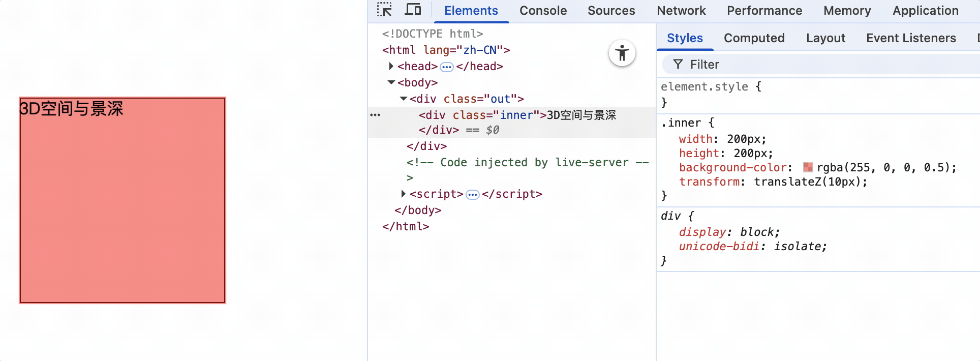Open the accessibility tree view button
The width and height of the screenshot is (980, 361).
click(622, 53)
